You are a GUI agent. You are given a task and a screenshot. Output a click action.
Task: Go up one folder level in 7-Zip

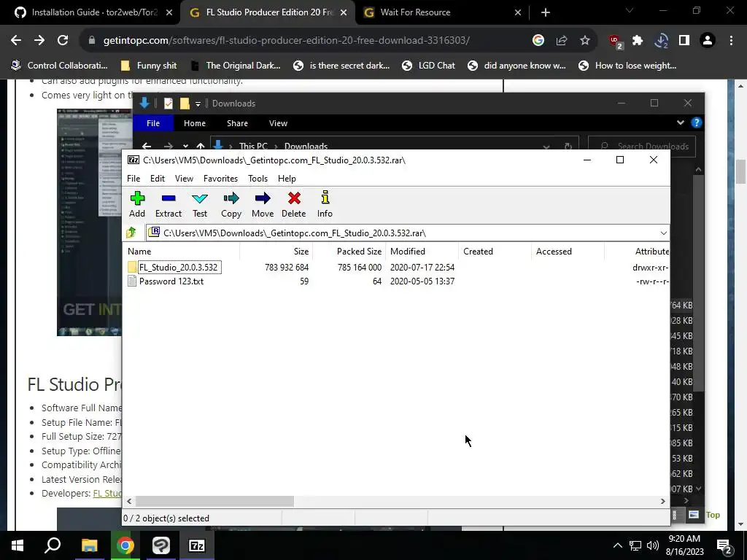tap(131, 233)
